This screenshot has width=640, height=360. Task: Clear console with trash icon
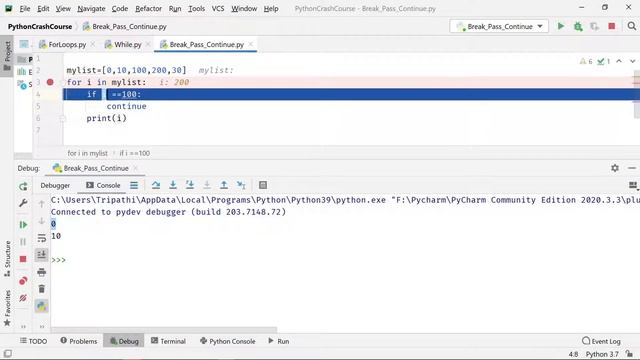pyautogui.click(x=41, y=289)
